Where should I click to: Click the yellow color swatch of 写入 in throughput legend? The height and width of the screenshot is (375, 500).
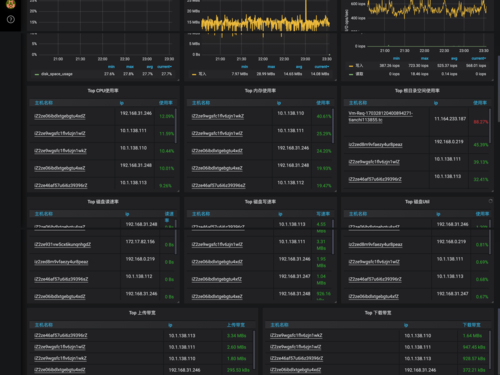(x=194, y=74)
